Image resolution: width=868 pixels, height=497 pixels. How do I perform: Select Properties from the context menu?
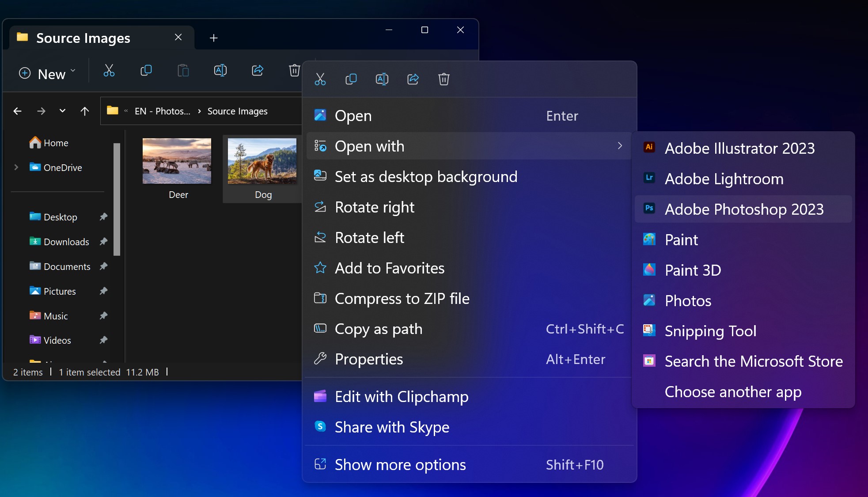coord(368,359)
